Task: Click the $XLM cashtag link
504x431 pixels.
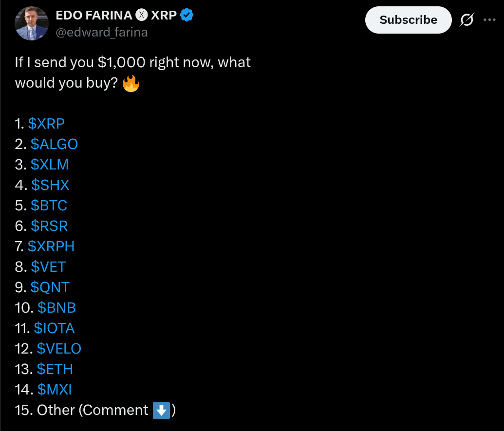Action: pos(50,165)
